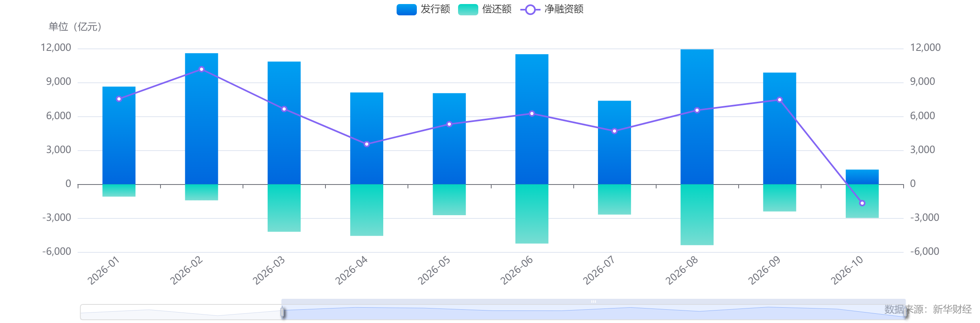Screen dimensions: 980x323
Task: Click the 2026-06 axis label
Action: 516,271
